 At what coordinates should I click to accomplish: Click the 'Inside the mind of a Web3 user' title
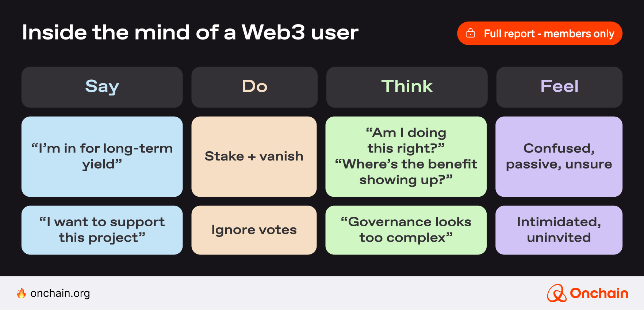(x=190, y=32)
